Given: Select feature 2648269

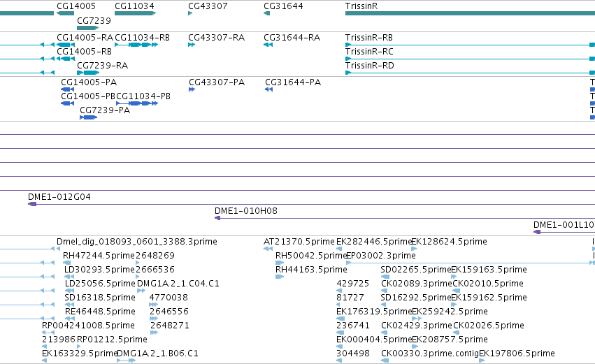Looking at the screenshot, I should [155, 256].
